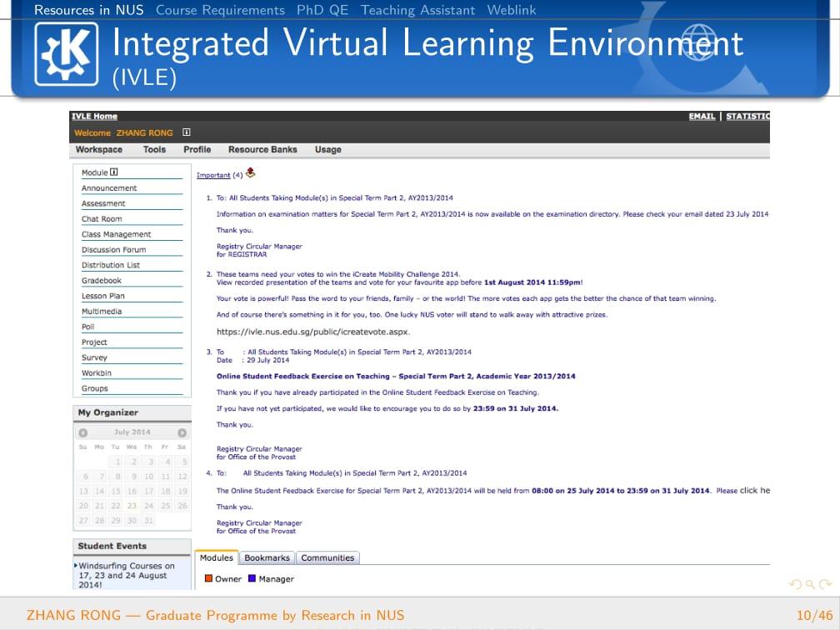This screenshot has width=840, height=630.
Task: Open Groups in the sidebar
Action: click(x=95, y=388)
